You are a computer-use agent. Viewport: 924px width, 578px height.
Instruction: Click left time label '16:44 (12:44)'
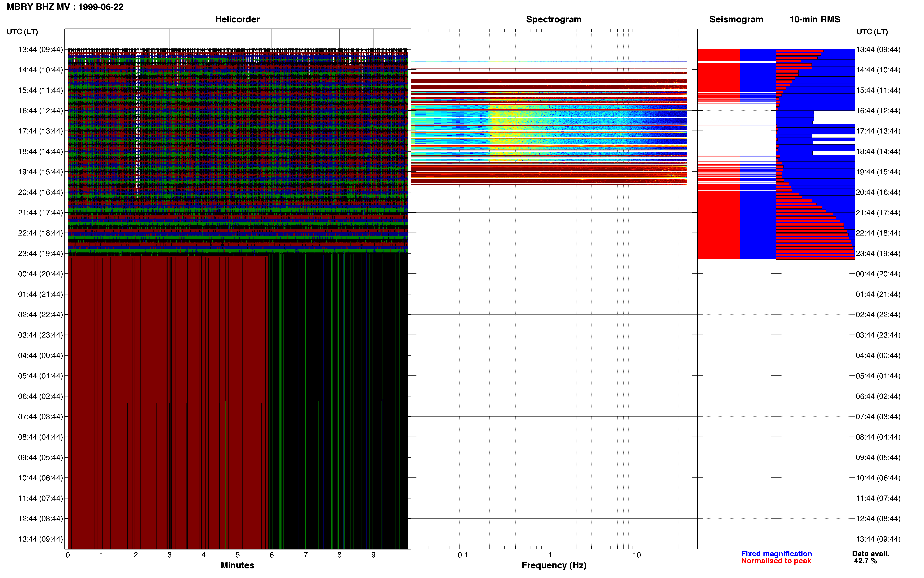41,111
